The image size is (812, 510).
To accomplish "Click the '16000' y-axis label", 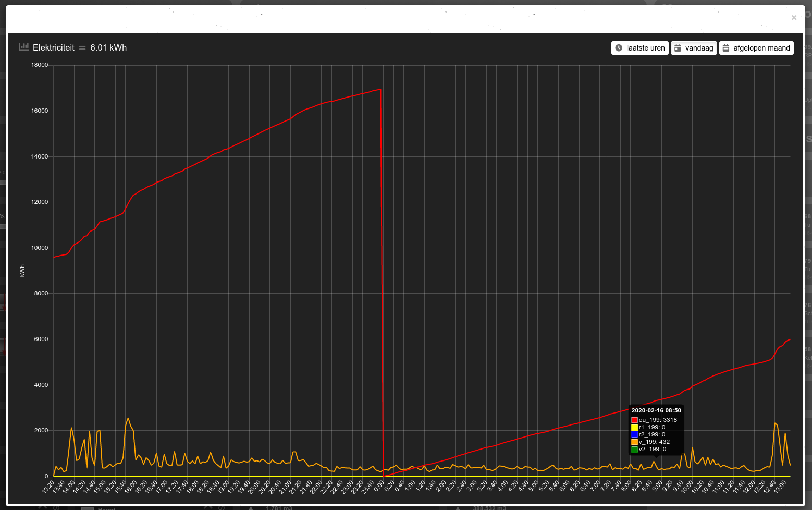I will point(40,111).
